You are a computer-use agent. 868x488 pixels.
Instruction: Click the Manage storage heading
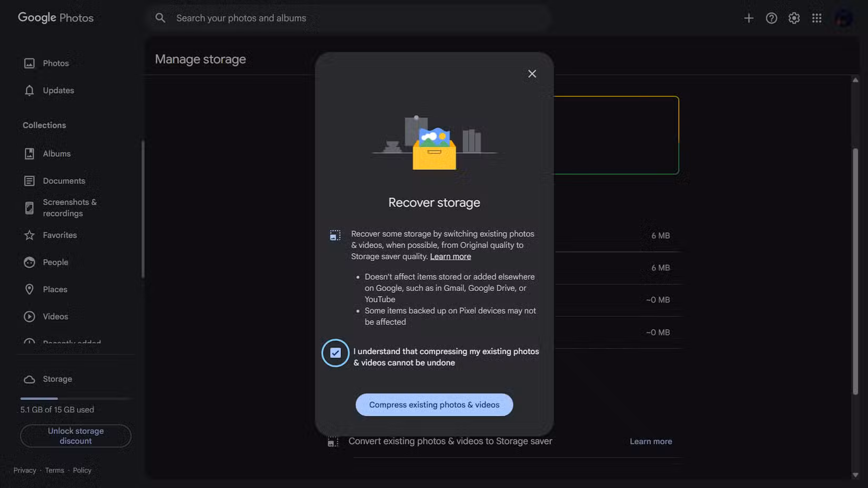click(200, 59)
